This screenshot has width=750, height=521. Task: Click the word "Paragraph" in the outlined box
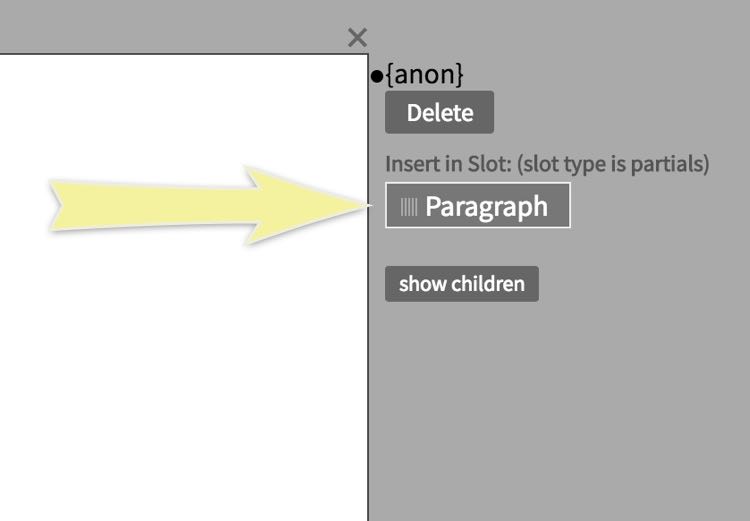[x=487, y=206]
